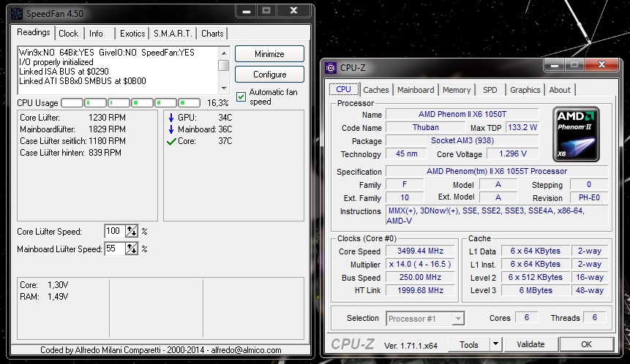Switch to the Clock tab in SpeedFan

(69, 34)
